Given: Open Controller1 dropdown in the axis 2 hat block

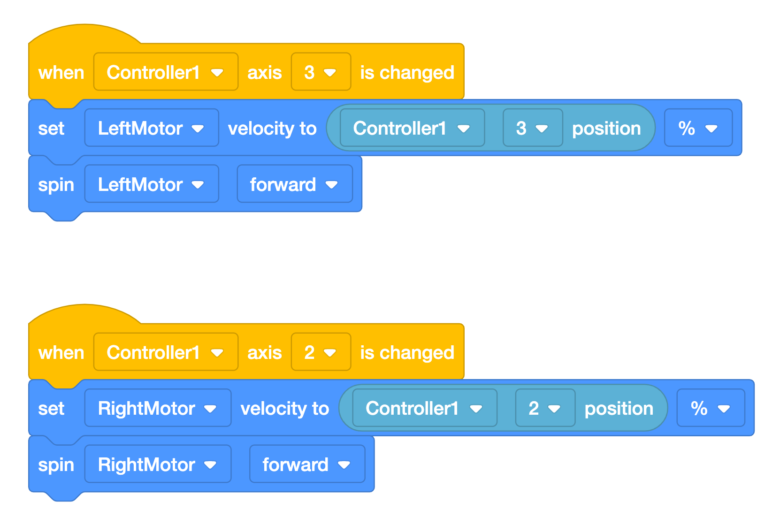Looking at the screenshot, I should [x=165, y=352].
